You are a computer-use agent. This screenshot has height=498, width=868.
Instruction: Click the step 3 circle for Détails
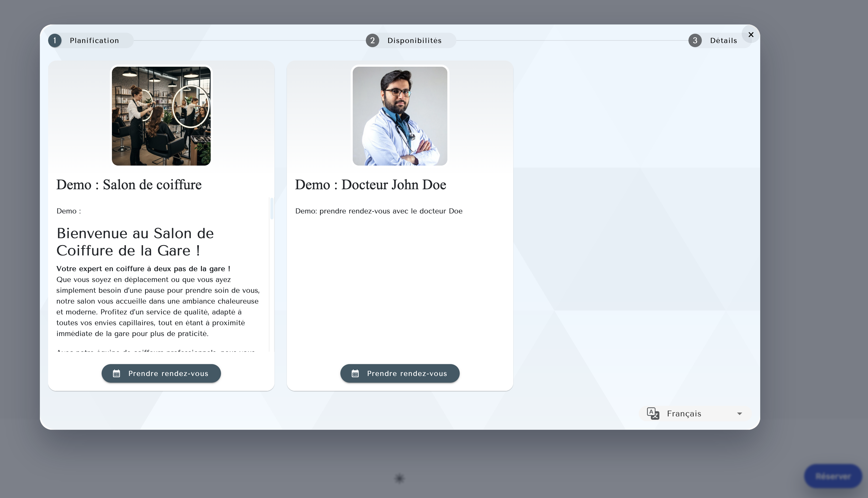(x=695, y=40)
